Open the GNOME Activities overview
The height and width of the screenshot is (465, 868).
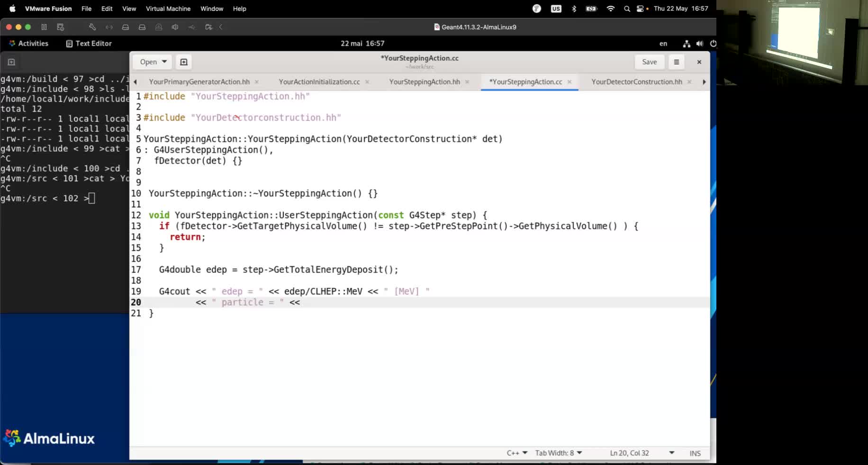(x=29, y=43)
